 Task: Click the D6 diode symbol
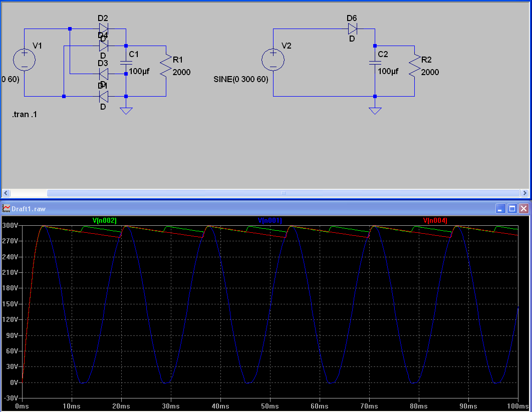tap(353, 29)
